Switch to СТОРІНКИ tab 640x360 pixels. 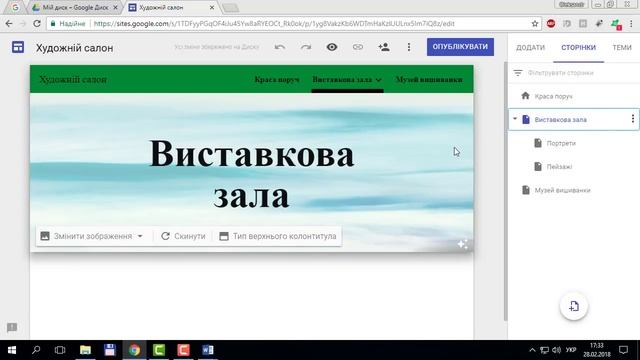click(x=578, y=48)
